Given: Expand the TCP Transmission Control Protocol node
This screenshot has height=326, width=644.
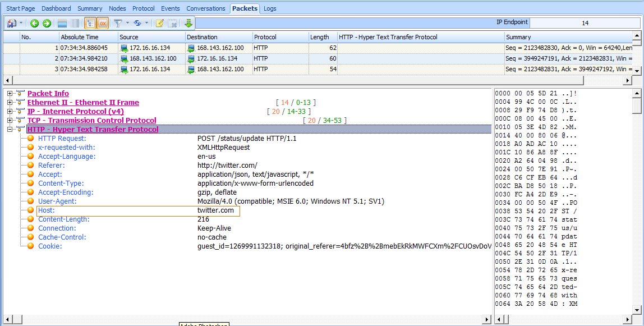Looking at the screenshot, I should tap(10, 121).
